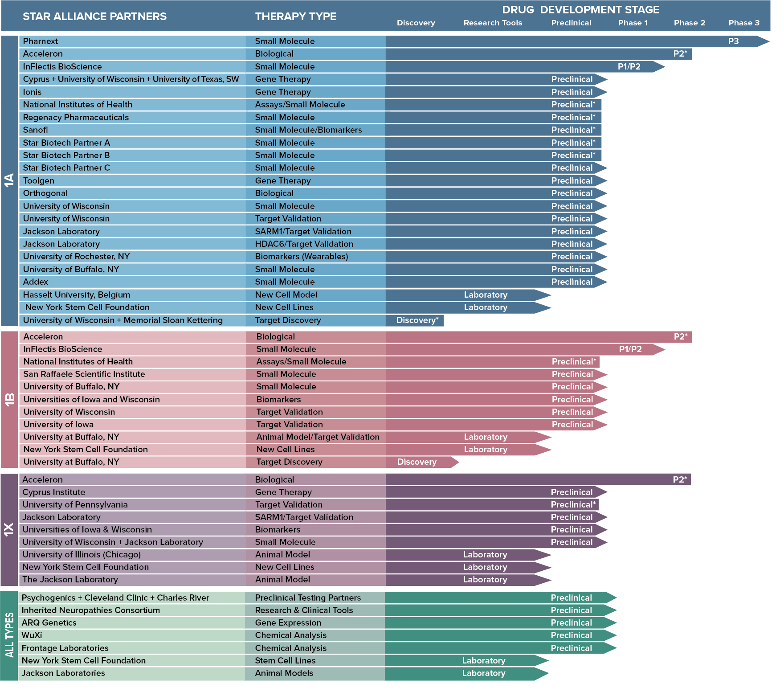Screen dimensions: 784x696
Task: Click the 'Small Molecule/Biomarkers' therapy type
Action: coord(308,130)
